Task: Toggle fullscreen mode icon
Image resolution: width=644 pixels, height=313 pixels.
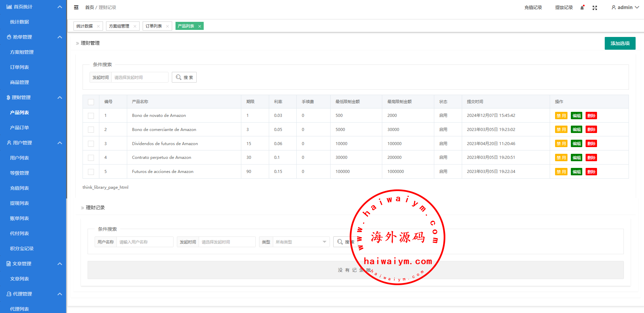Action: tap(595, 8)
